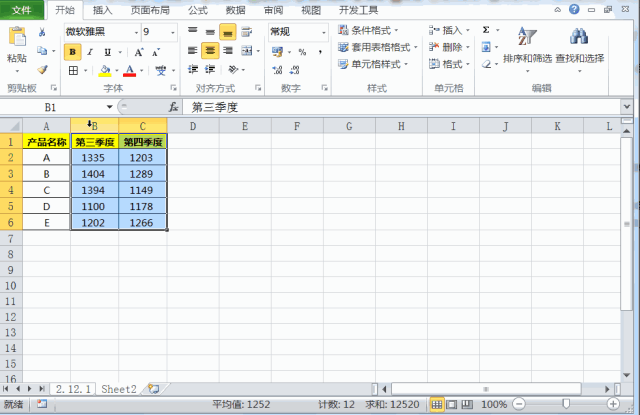Click the Wrap Text icon
Screen dimensions: 640x415
point(246,31)
